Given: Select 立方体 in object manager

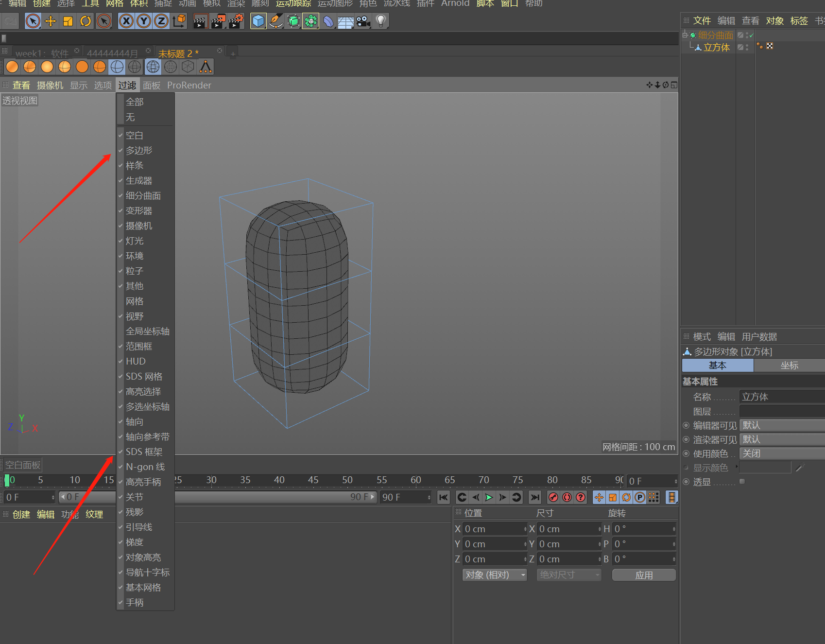Looking at the screenshot, I should [x=716, y=48].
